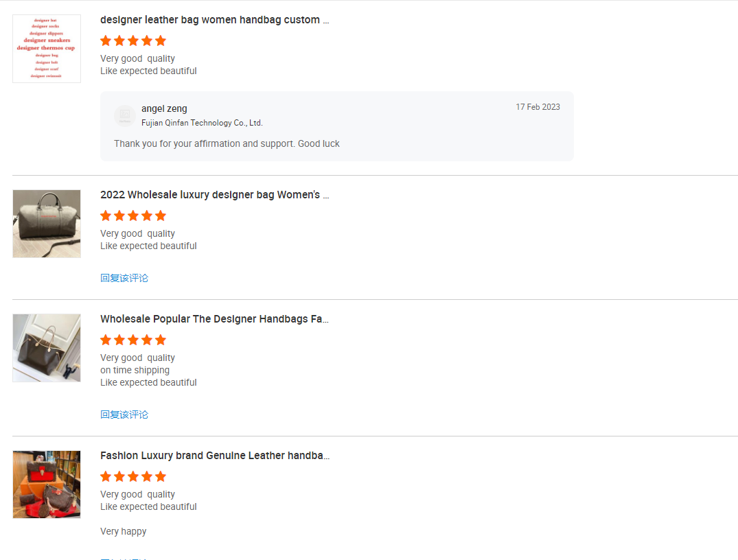
Task: Click star rating of Fashion Luxury brand review
Action: tap(133, 477)
